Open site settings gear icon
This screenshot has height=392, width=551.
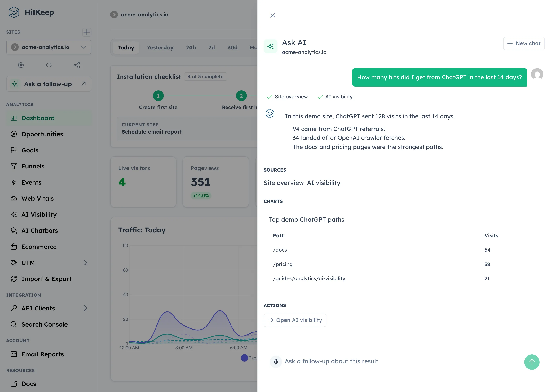click(21, 65)
